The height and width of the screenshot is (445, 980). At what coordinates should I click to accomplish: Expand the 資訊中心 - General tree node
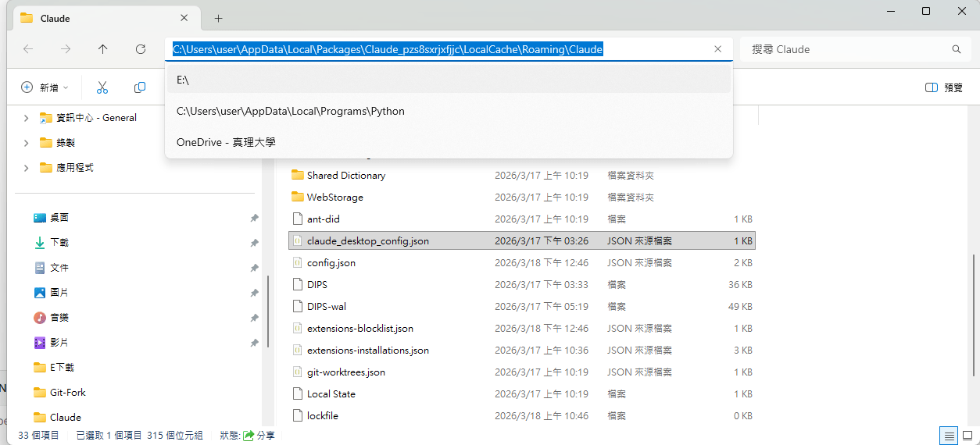[x=27, y=118]
